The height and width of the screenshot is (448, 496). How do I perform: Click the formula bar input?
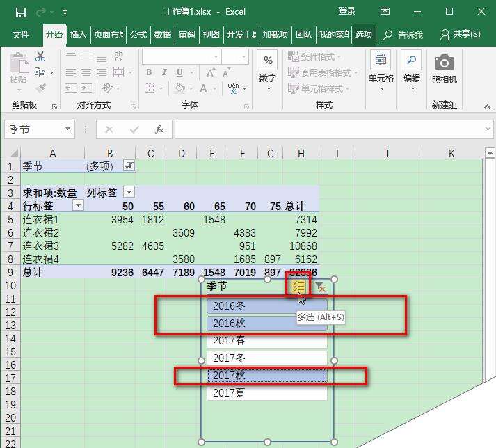point(329,129)
